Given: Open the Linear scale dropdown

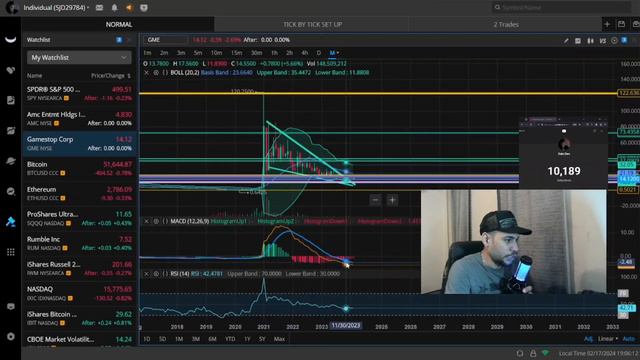Looking at the screenshot, I should [608, 339].
